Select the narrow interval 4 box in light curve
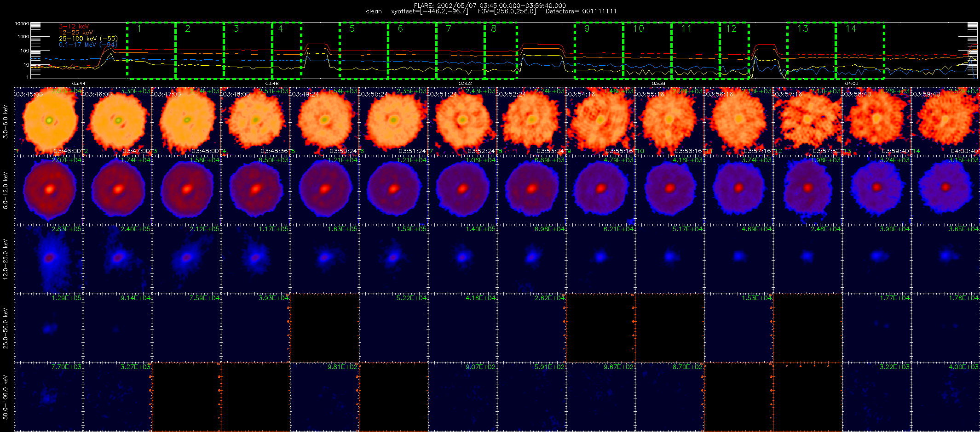 (287, 51)
